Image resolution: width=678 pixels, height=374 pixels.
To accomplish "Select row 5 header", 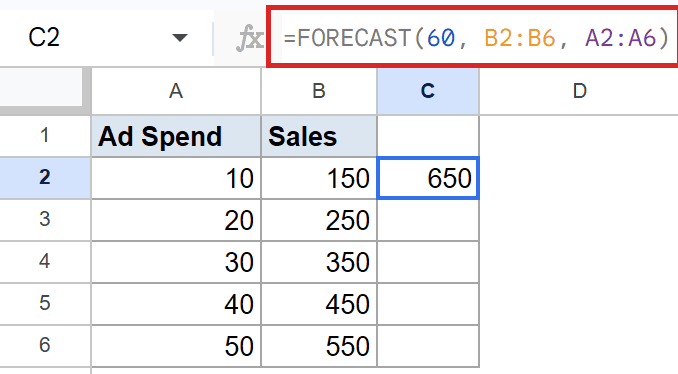I will (x=45, y=304).
